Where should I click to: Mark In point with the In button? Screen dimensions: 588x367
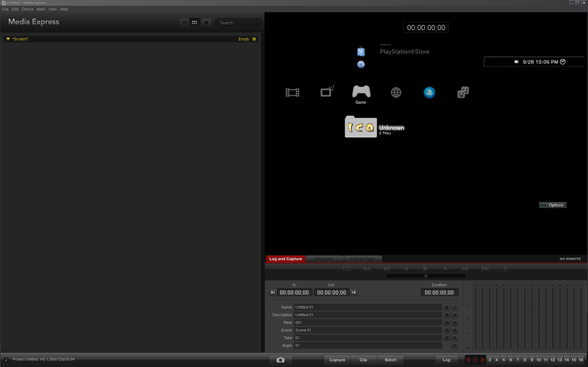point(273,293)
